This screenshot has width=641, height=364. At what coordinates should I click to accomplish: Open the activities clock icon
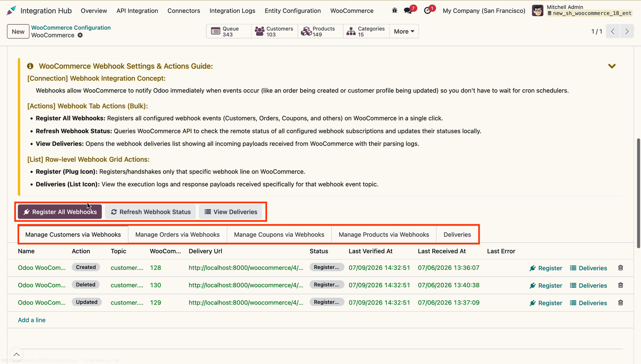[x=427, y=11]
